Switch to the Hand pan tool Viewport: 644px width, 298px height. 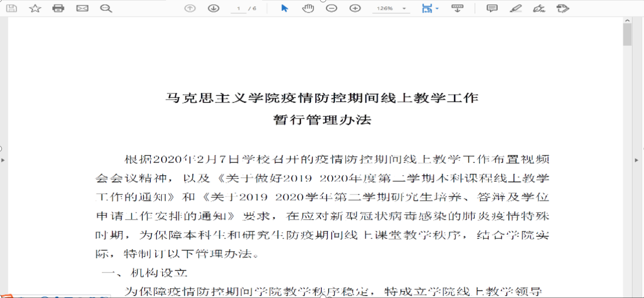pos(308,8)
